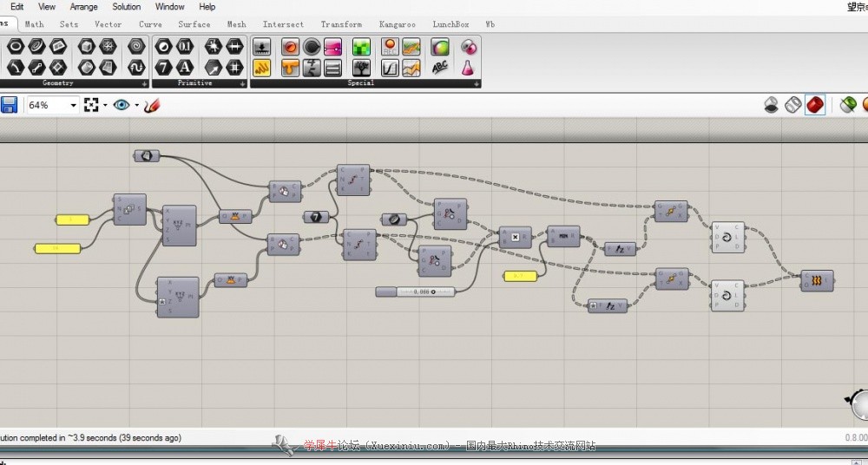The height and width of the screenshot is (465, 868).
Task: Select the Box parameter icon in Geometry
Action: pyautogui.click(x=86, y=46)
